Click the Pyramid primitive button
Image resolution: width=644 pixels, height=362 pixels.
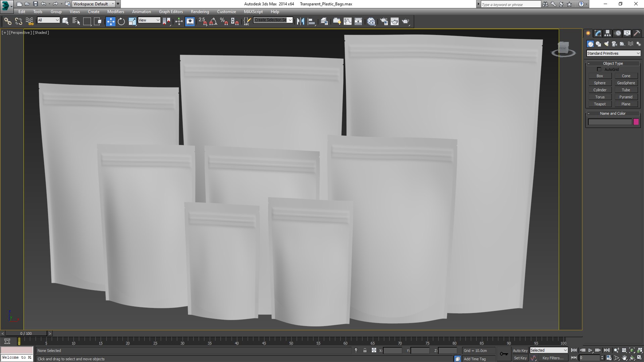point(626,97)
